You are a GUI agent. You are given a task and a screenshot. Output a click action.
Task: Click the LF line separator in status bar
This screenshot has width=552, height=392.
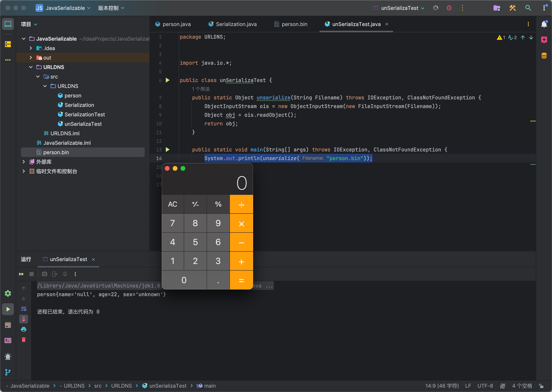coord(468,386)
